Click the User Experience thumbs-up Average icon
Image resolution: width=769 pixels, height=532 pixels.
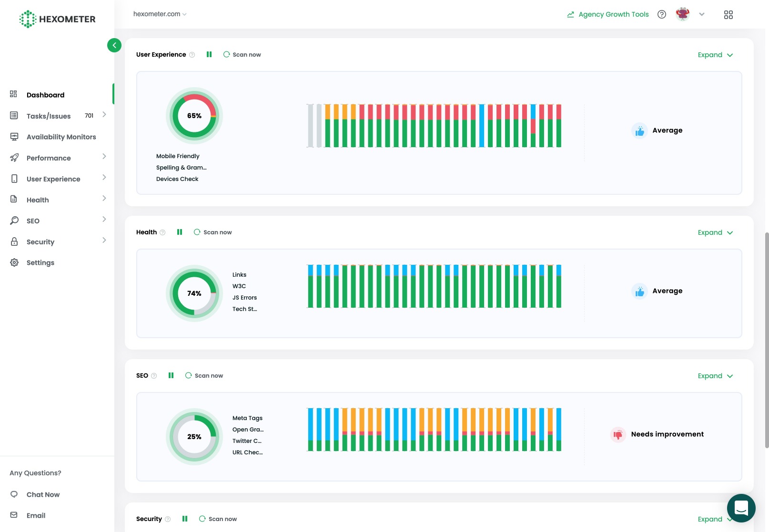[639, 130]
